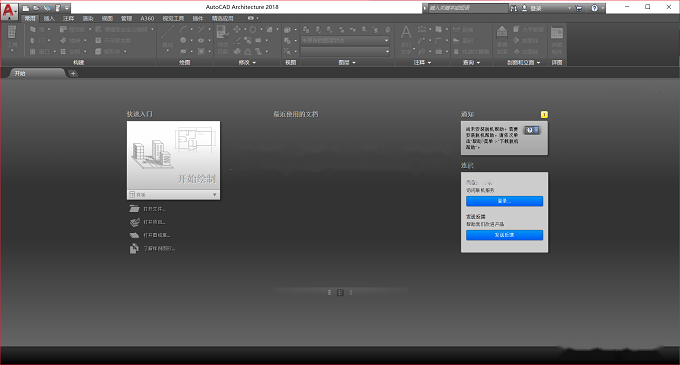Expand the template dropdown under Start Drawing
The image size is (680, 365).
click(x=215, y=195)
